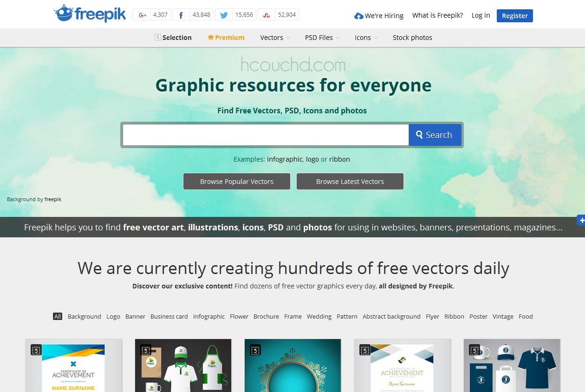The width and height of the screenshot is (585, 392).
Task: Click the infographic example link
Action: pyautogui.click(x=285, y=159)
